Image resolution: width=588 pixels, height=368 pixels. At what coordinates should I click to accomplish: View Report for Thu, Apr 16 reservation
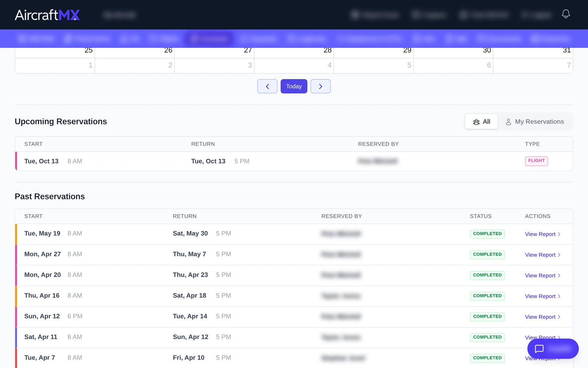542,296
